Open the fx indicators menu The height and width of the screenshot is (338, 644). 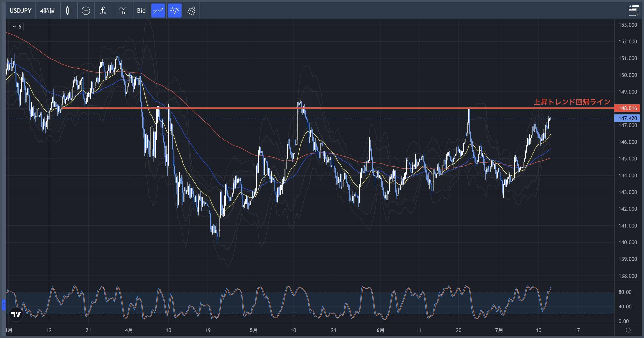click(x=103, y=11)
